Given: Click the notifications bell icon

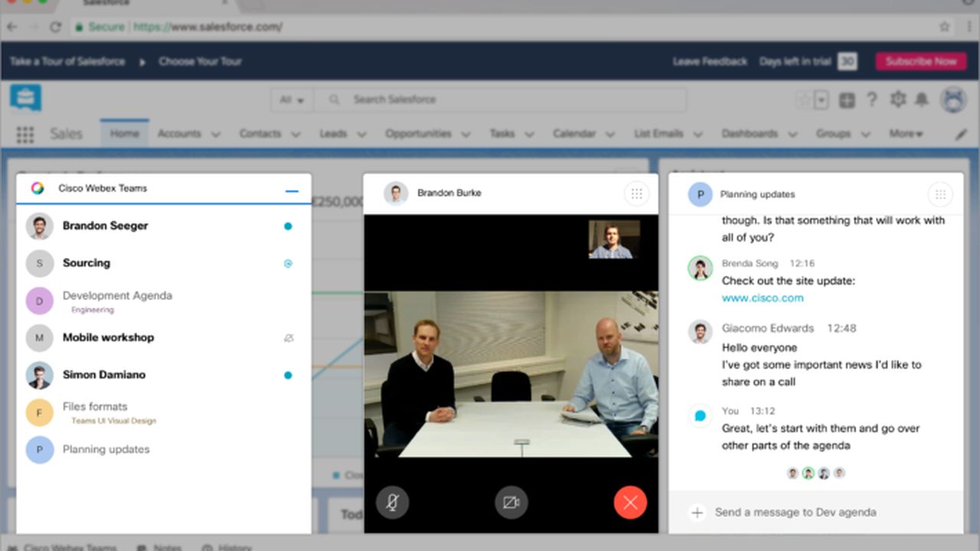Looking at the screenshot, I should tap(922, 99).
